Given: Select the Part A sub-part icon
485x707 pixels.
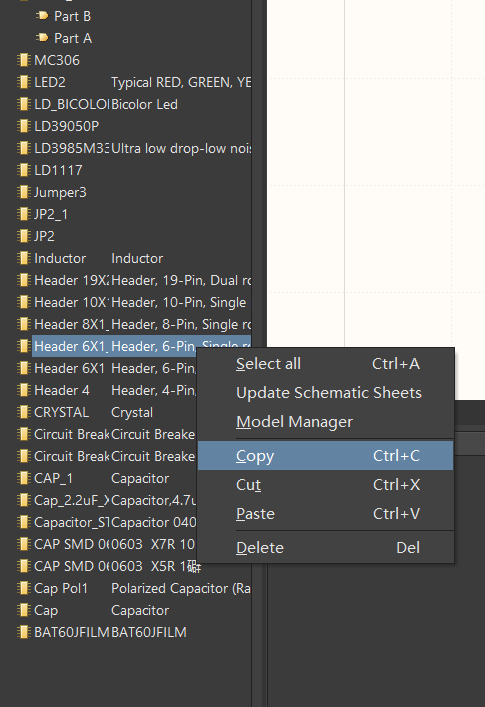Looking at the screenshot, I should click(42, 38).
